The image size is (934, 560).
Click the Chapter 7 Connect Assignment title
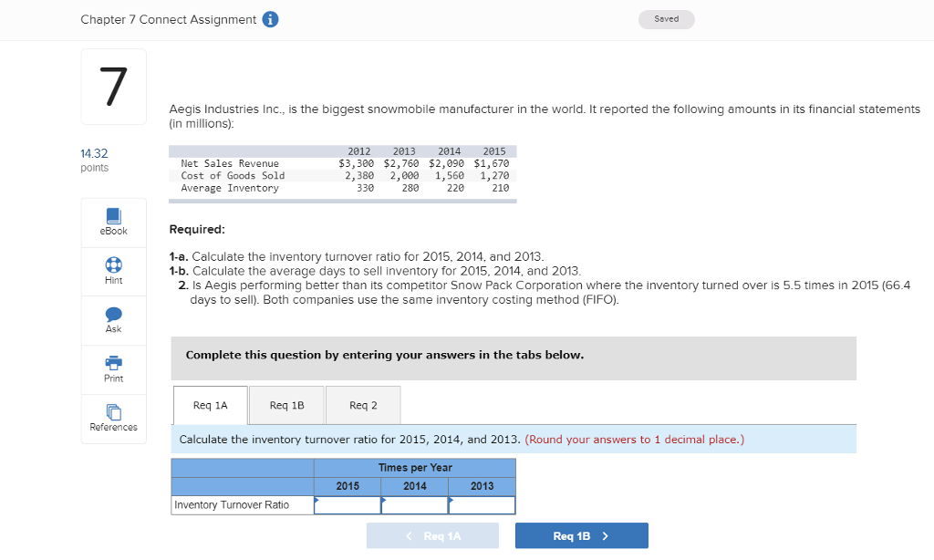169,18
